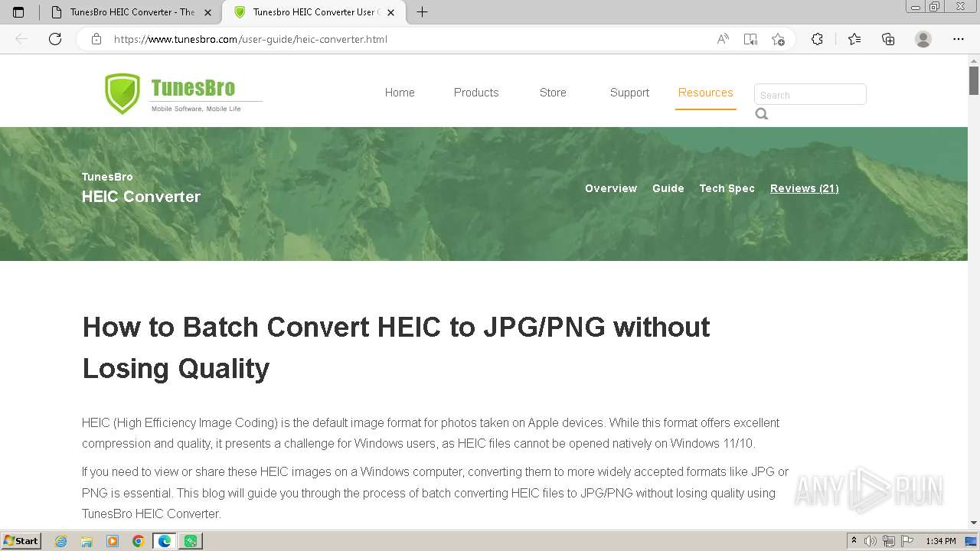Viewport: 980px width, 551px height.
Task: Show hidden system tray icons
Action: tap(854, 541)
